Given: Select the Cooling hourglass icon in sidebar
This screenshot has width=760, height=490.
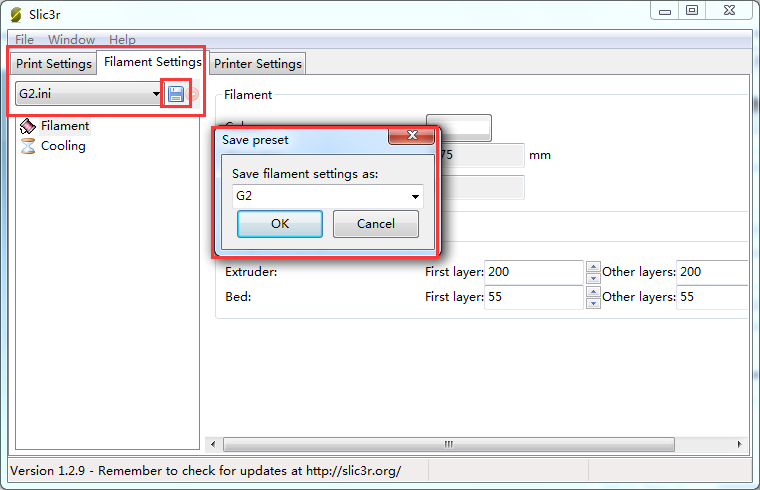Looking at the screenshot, I should click(x=28, y=146).
